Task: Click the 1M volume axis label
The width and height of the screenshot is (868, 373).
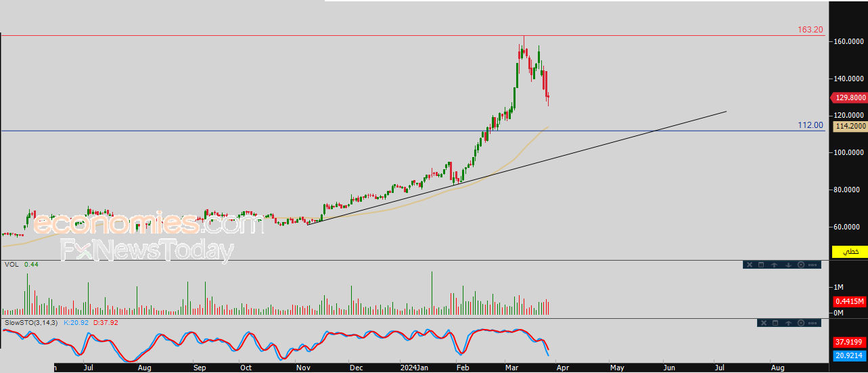Action: point(840,287)
